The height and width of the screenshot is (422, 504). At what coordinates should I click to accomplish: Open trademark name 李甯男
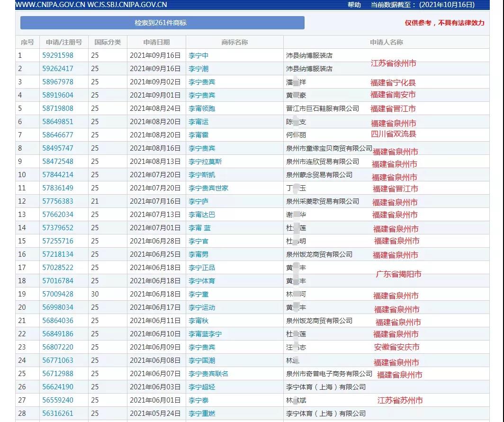(x=198, y=254)
